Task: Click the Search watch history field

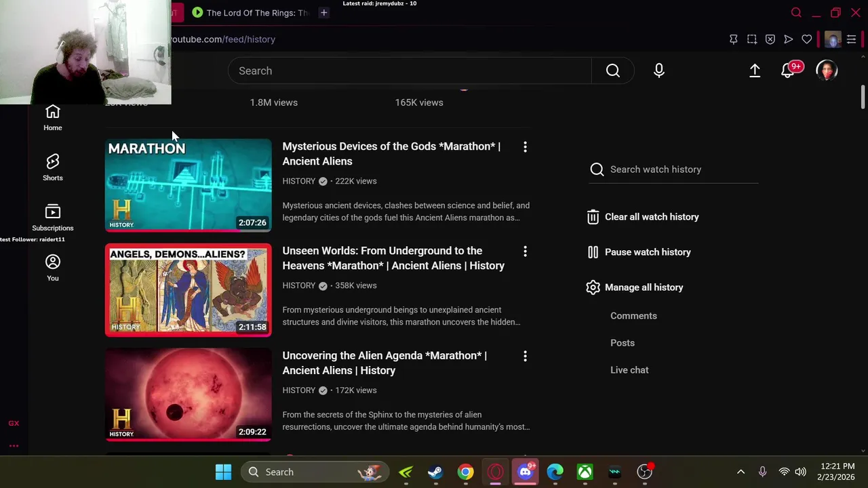Action: coord(674,169)
